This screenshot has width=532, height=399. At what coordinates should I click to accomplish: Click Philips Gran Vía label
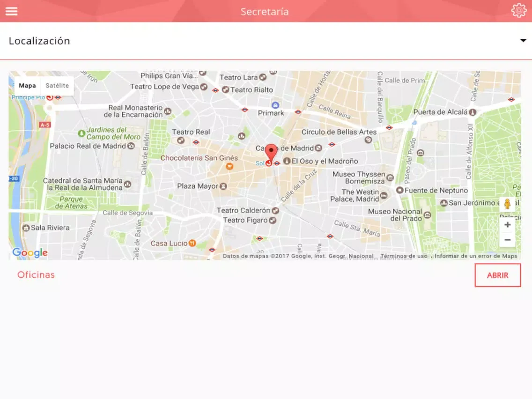(169, 76)
